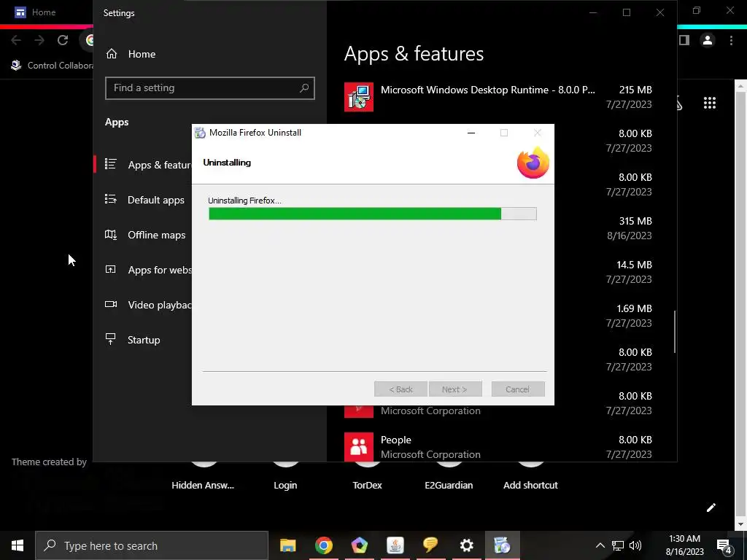Open the browser profile avatar
The height and width of the screenshot is (560, 747).
click(x=708, y=41)
